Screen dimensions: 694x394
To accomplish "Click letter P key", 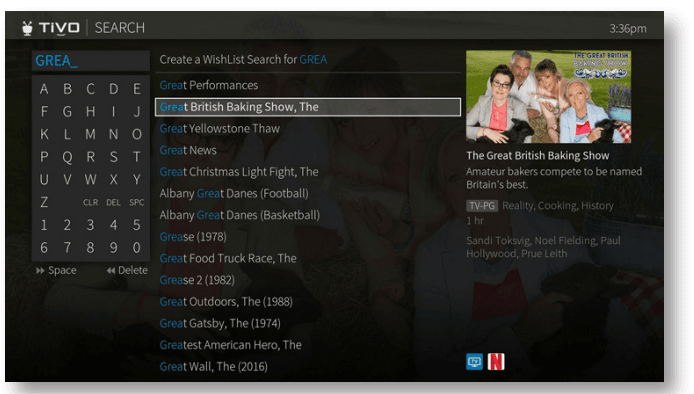I will tap(44, 157).
